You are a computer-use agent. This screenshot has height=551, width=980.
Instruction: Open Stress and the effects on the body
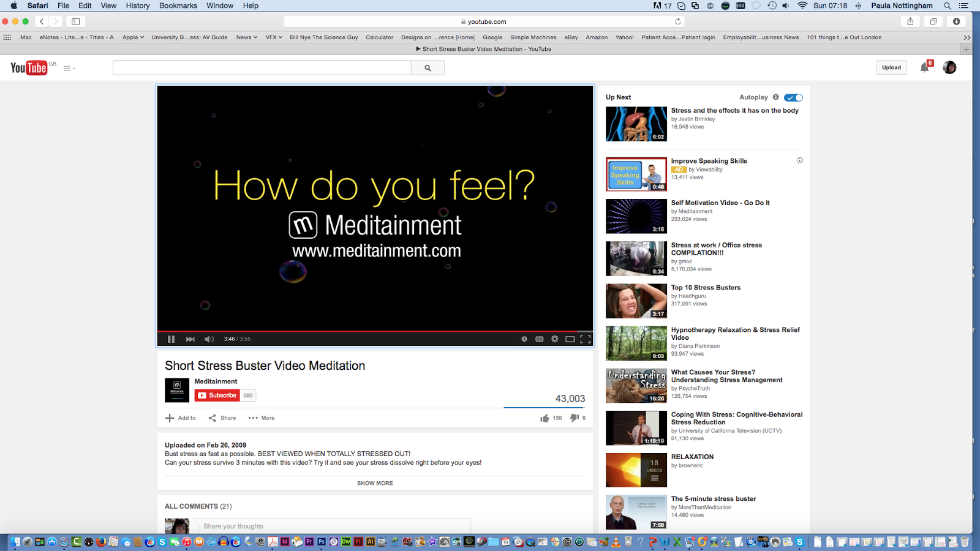point(735,111)
